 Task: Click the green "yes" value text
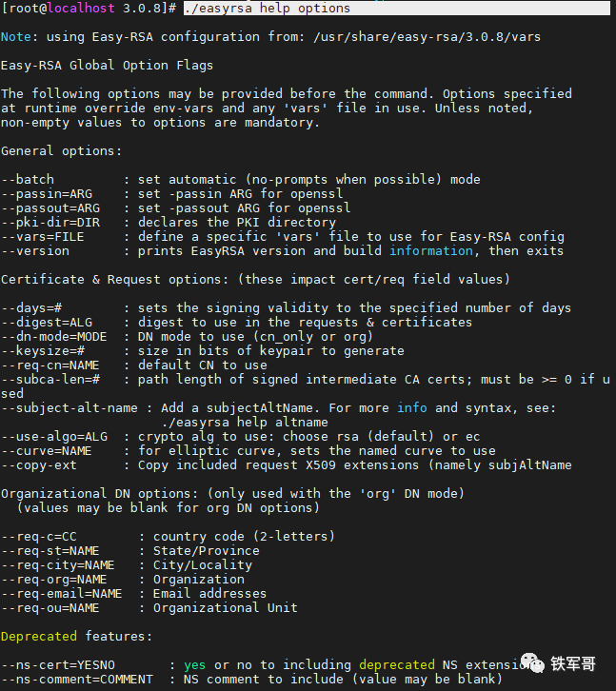click(x=195, y=665)
